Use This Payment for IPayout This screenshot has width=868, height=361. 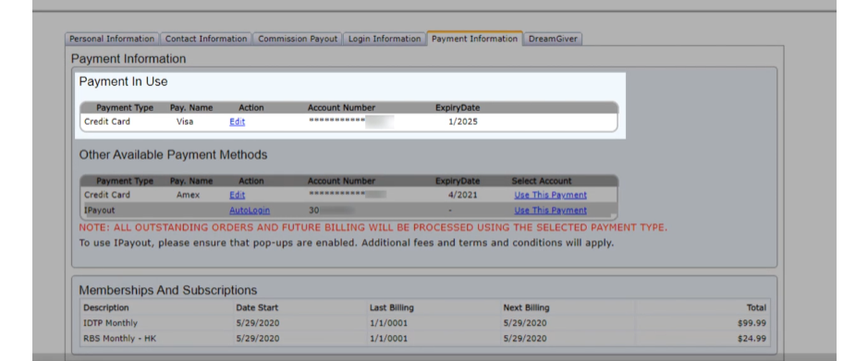point(550,211)
